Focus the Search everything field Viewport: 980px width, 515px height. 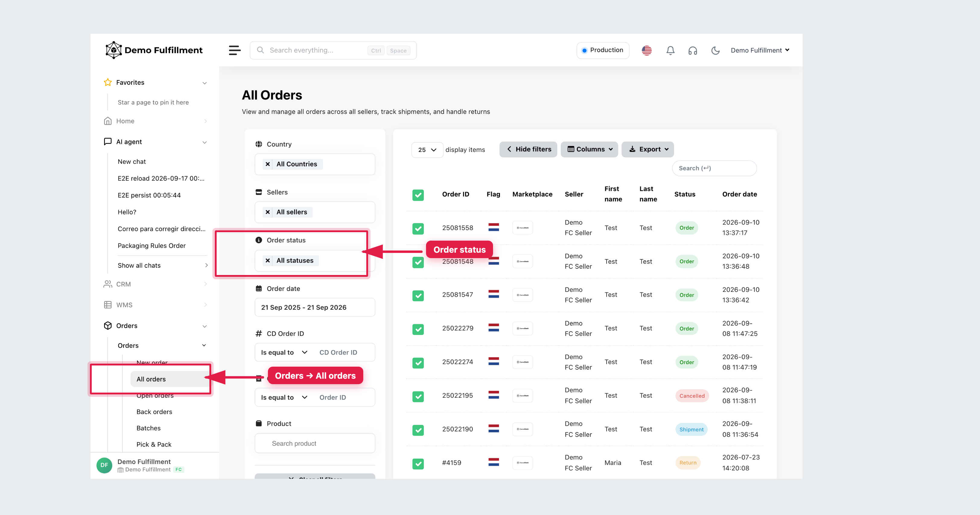click(333, 50)
